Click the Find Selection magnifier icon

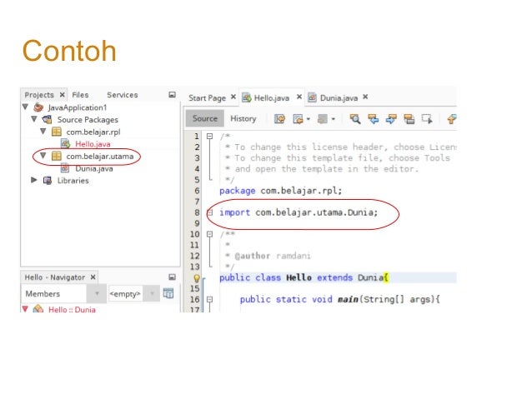click(355, 119)
